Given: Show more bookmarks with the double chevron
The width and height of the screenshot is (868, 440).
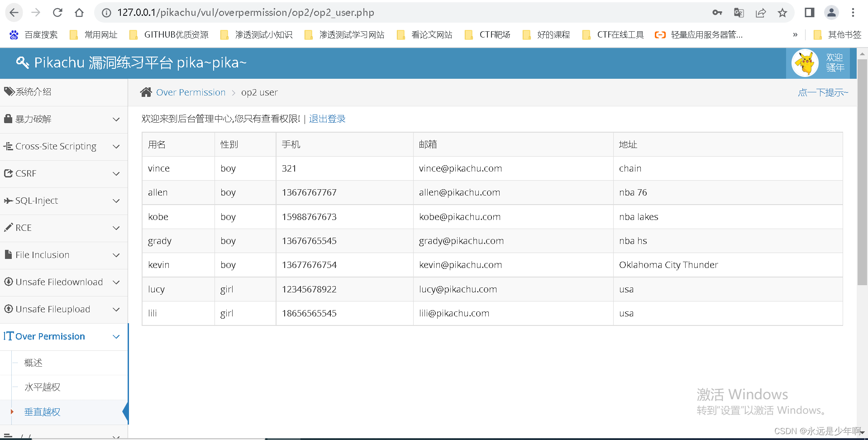Looking at the screenshot, I should 795,35.
